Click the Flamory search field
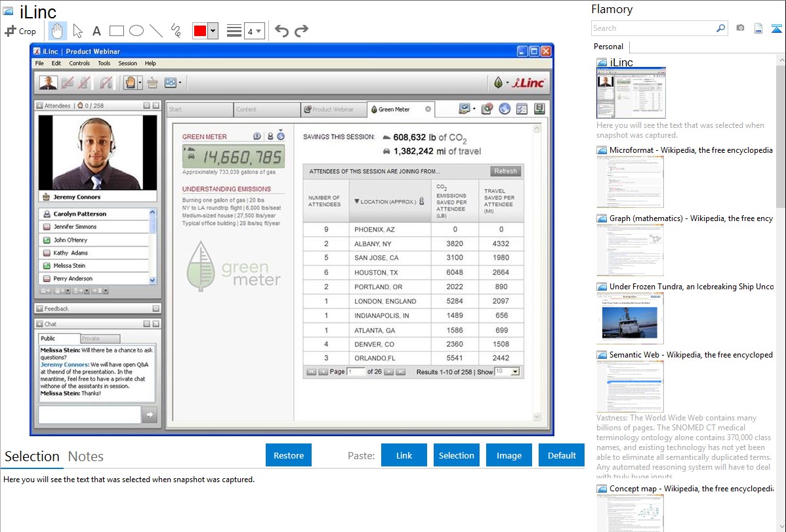Image resolution: width=786 pixels, height=532 pixels. point(653,28)
